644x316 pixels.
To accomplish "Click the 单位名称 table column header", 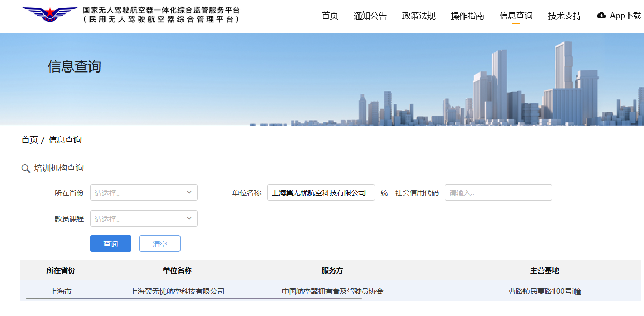I will coord(177,270).
